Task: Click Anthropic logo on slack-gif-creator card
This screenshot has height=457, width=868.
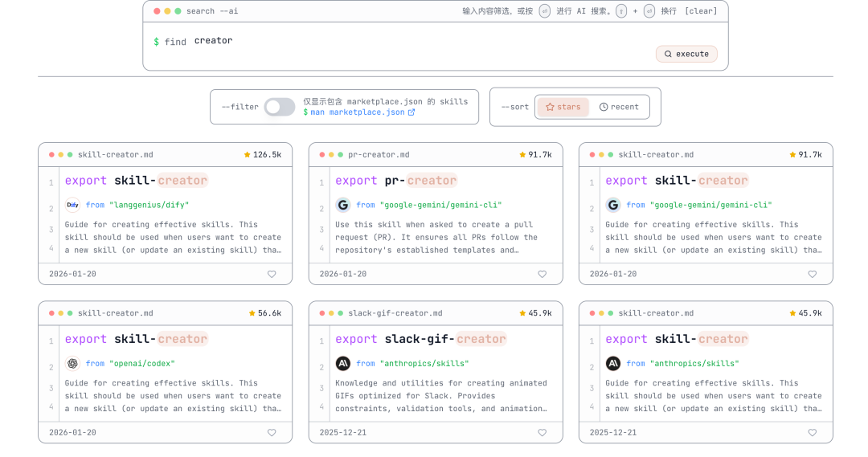Action: 343,363
